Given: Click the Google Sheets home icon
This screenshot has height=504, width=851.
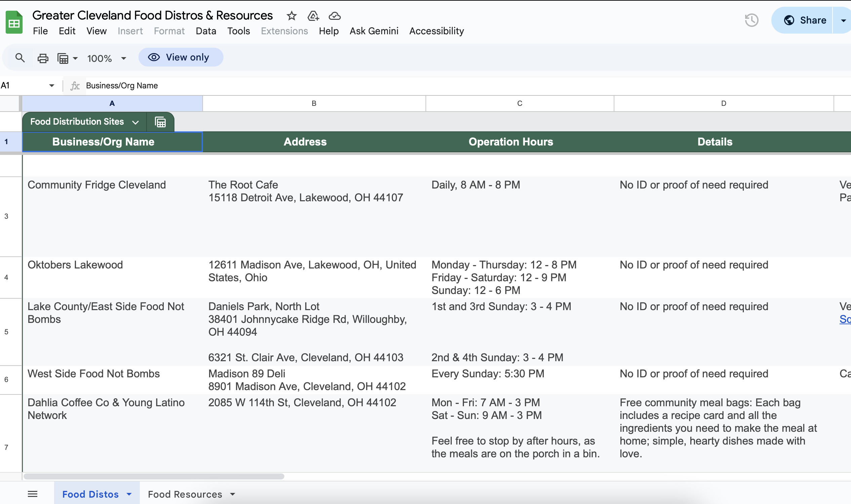Looking at the screenshot, I should (x=14, y=23).
